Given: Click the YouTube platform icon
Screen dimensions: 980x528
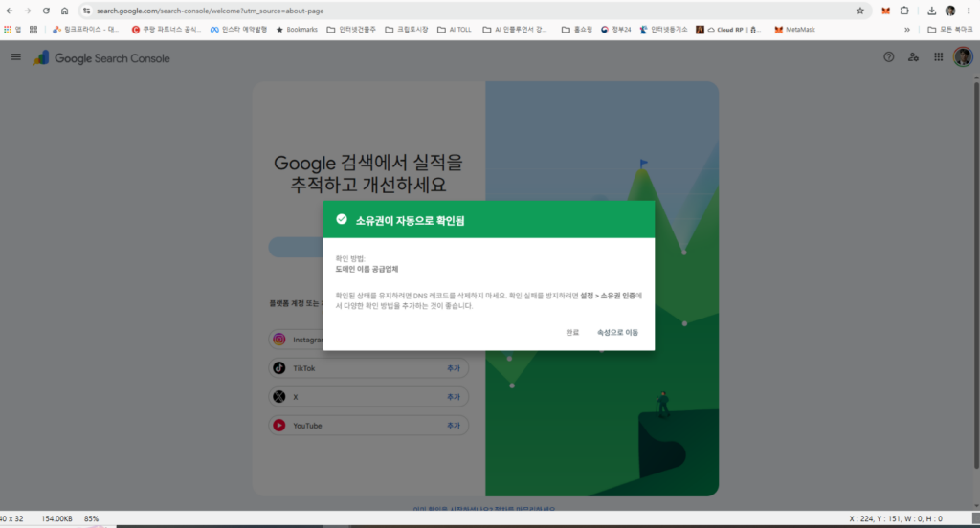Looking at the screenshot, I should (x=279, y=426).
